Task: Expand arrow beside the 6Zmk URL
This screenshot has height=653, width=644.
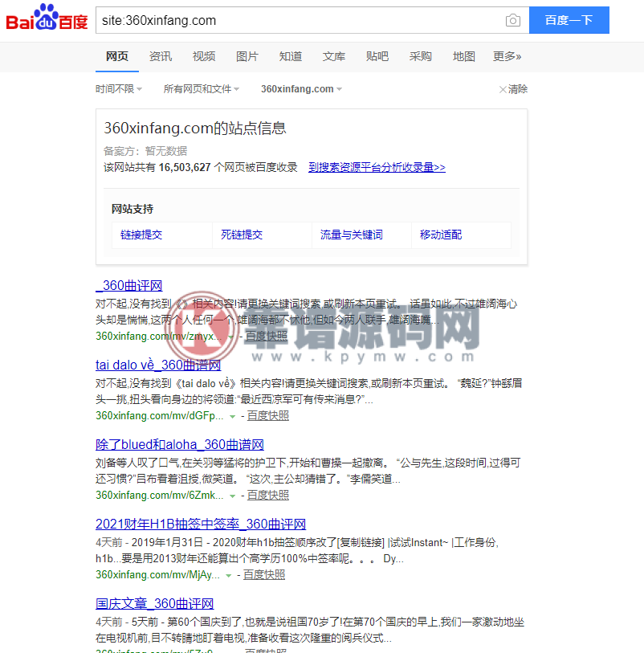Action: (232, 496)
